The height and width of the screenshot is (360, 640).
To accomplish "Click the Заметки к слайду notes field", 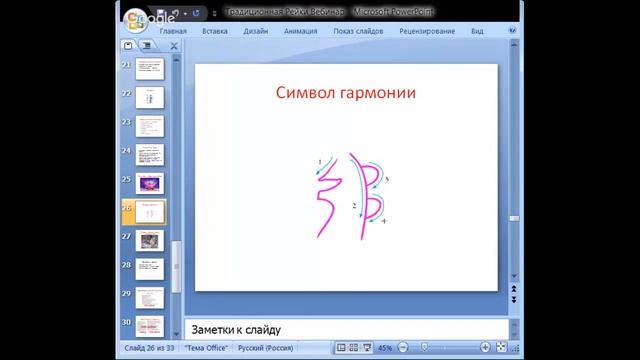I will pyautogui.click(x=346, y=329).
